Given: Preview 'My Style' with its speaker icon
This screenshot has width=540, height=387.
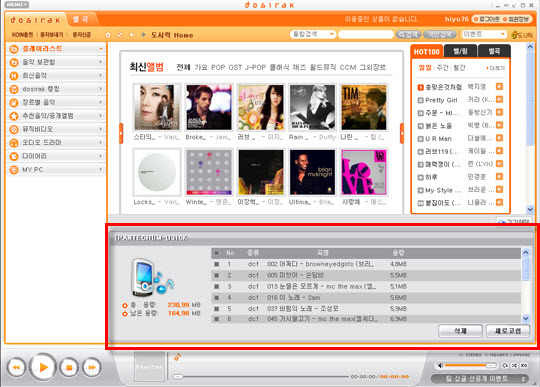Looking at the screenshot, I should click(x=499, y=189).
